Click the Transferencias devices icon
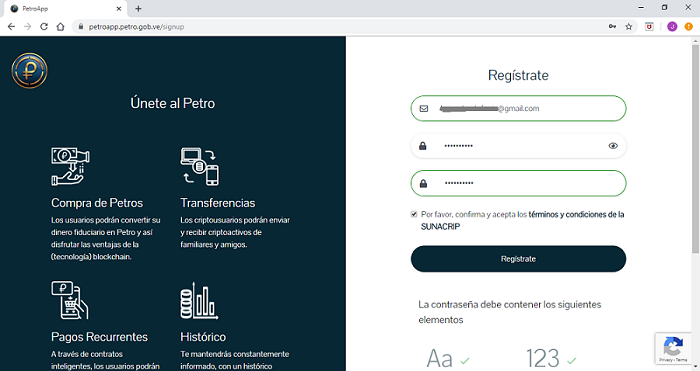Screen dimensions: 700x371 200,167
